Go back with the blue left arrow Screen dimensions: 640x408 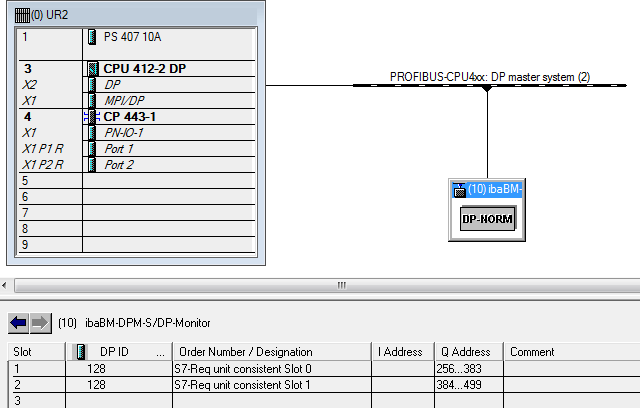pos(19,323)
